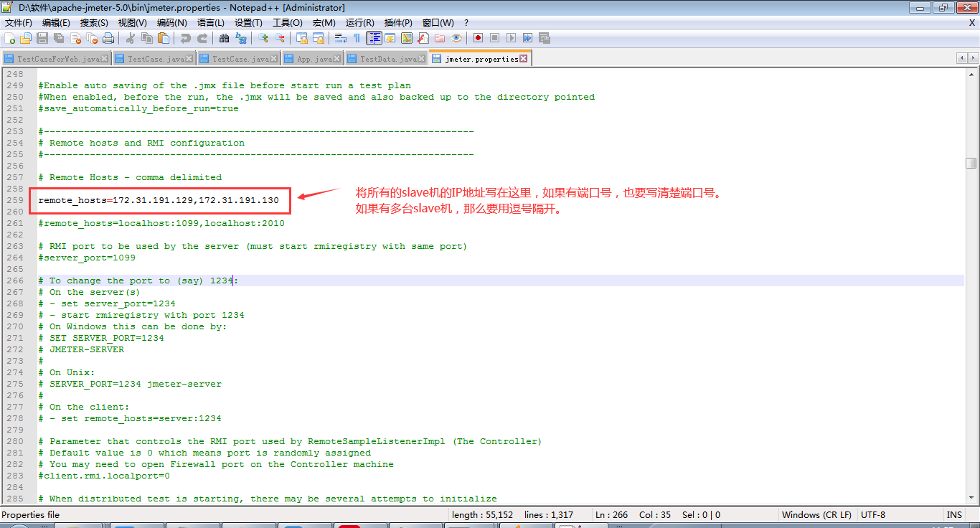Viewport: 980px width, 528px height.
Task: Open the 搜索(S) menu
Action: [94, 23]
